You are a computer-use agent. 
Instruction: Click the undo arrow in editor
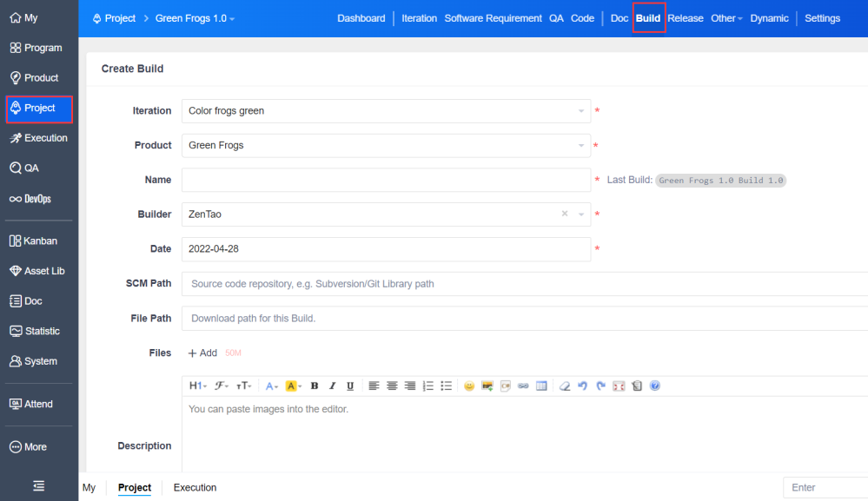tap(582, 386)
